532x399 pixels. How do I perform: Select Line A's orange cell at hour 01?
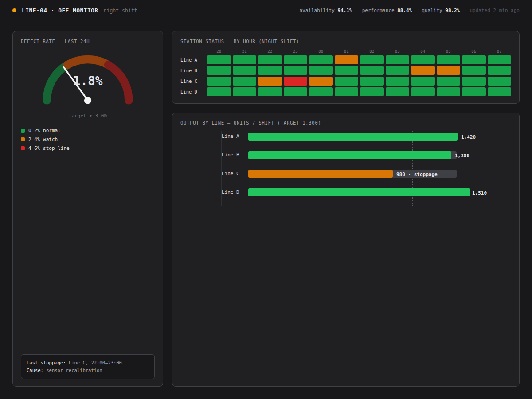tap(346, 60)
